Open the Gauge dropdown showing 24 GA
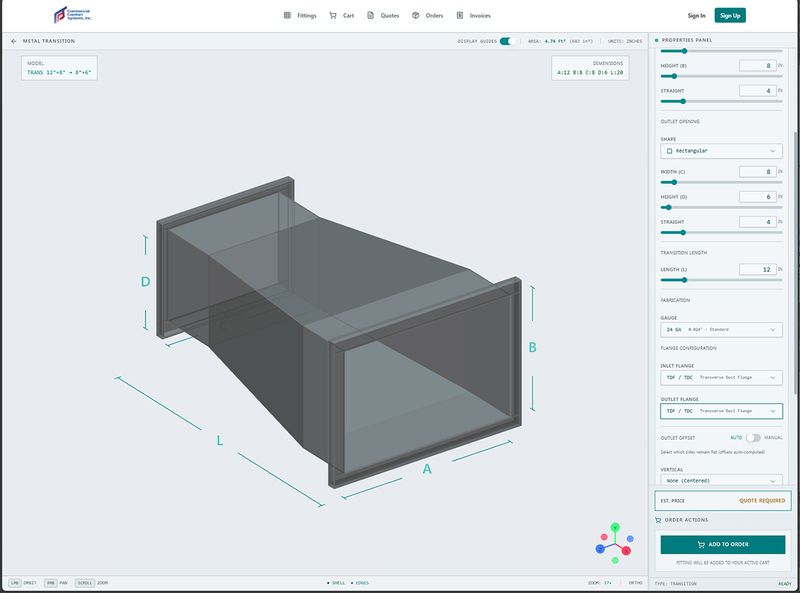This screenshot has height=593, width=800. point(723,331)
